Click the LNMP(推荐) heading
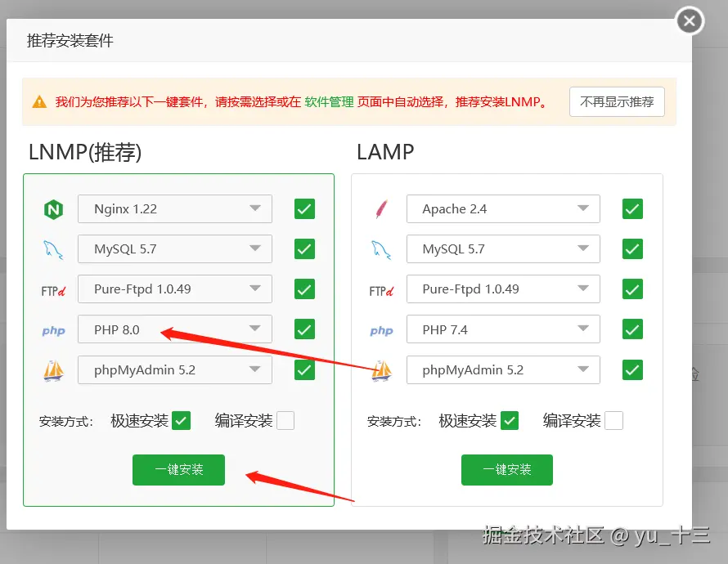The width and height of the screenshot is (728, 564). pos(85,152)
